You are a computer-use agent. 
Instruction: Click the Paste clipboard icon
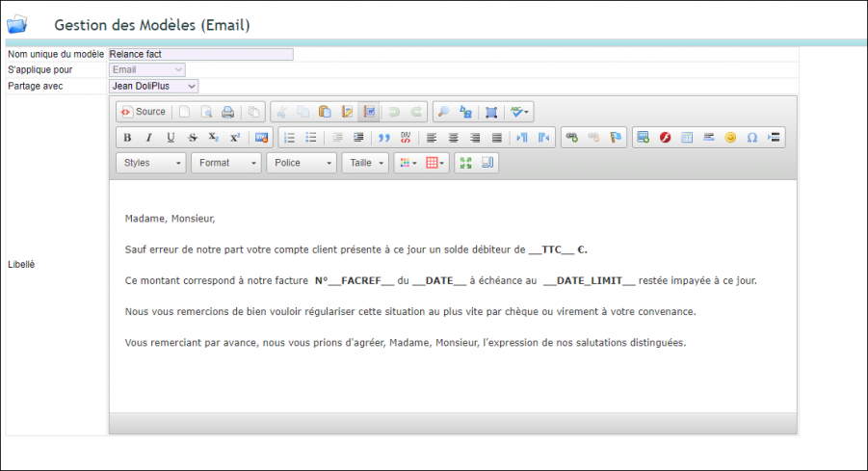pyautogui.click(x=325, y=112)
